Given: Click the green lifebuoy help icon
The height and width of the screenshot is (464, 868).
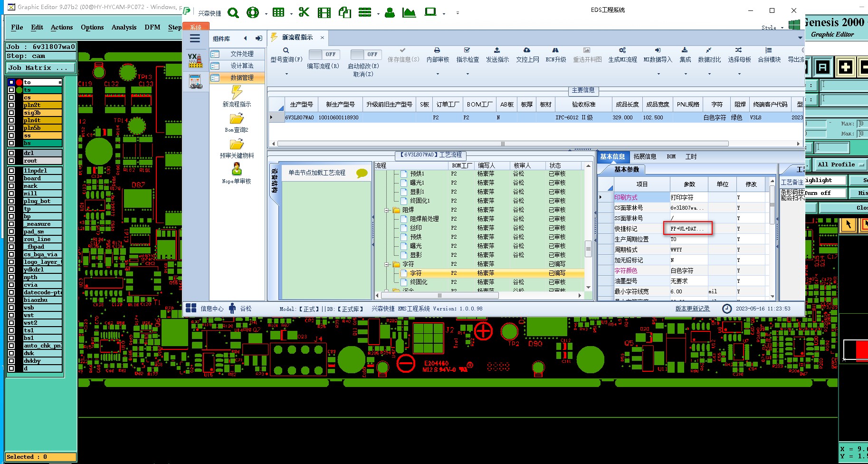Looking at the screenshot, I should [253, 13].
